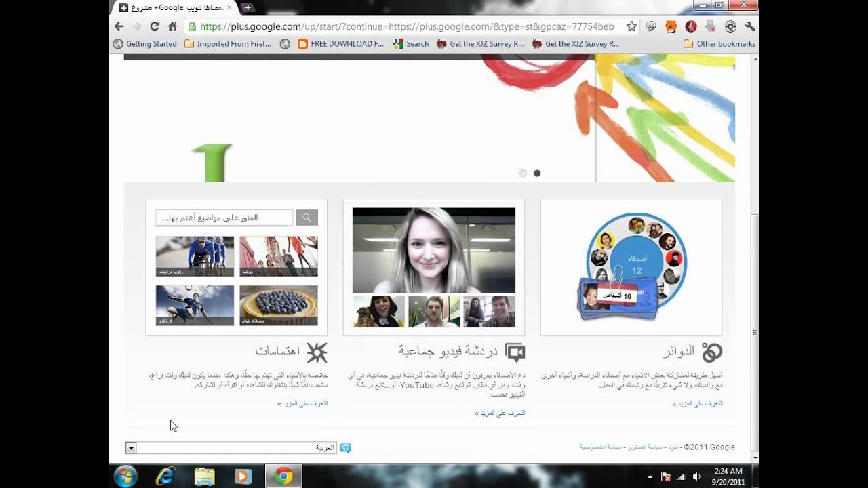Click the download-arrow extension icon

click(710, 26)
